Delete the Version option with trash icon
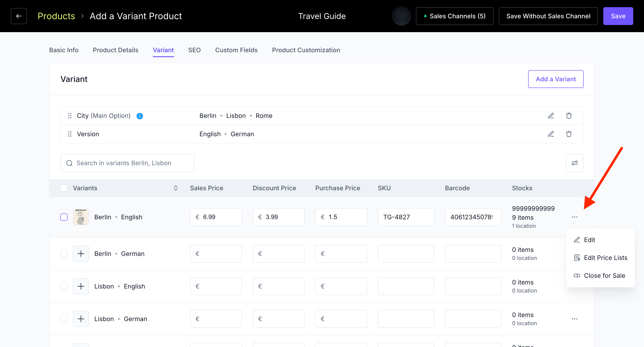The height and width of the screenshot is (347, 644). click(x=569, y=134)
